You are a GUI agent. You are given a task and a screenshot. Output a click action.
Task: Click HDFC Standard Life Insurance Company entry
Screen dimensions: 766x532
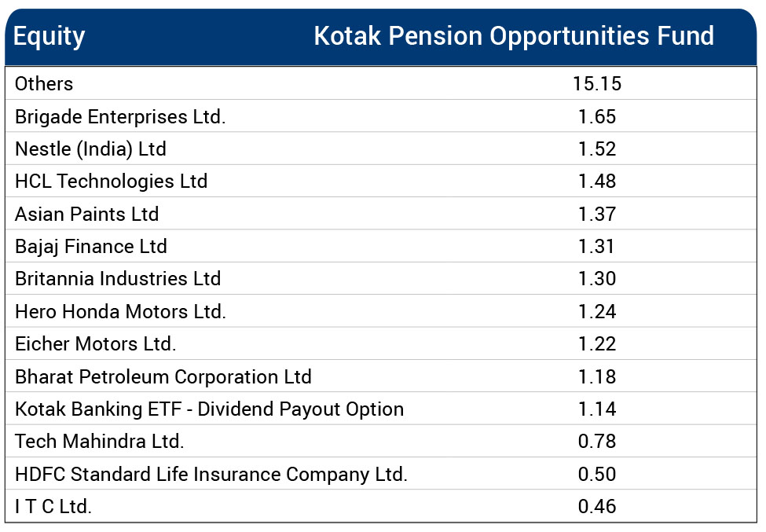point(211,475)
